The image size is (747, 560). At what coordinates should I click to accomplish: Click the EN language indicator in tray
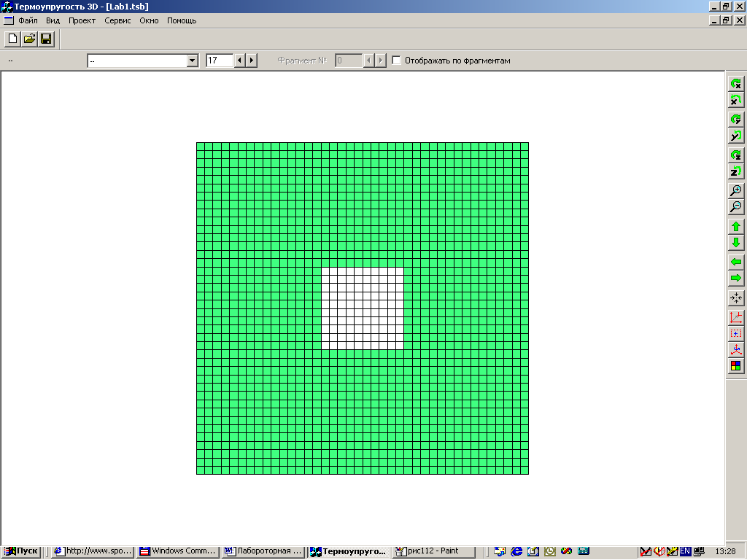(x=685, y=551)
